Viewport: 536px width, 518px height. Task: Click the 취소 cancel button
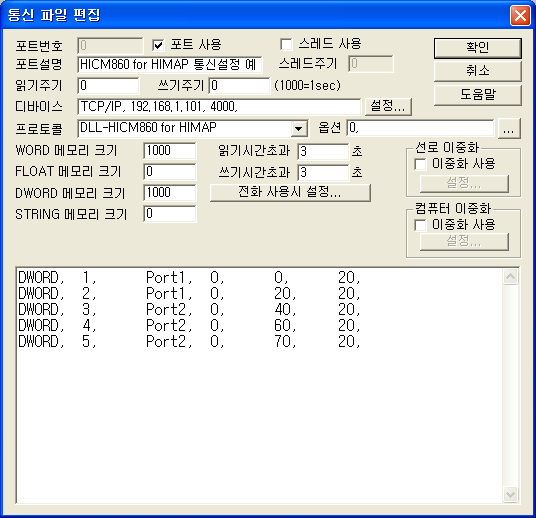coord(478,71)
